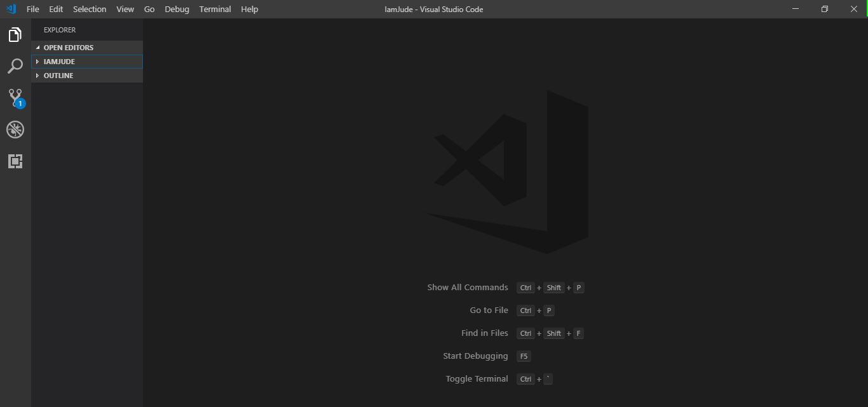Click the Go to File hint text
Screen dimensions: 868x407
[489, 310]
